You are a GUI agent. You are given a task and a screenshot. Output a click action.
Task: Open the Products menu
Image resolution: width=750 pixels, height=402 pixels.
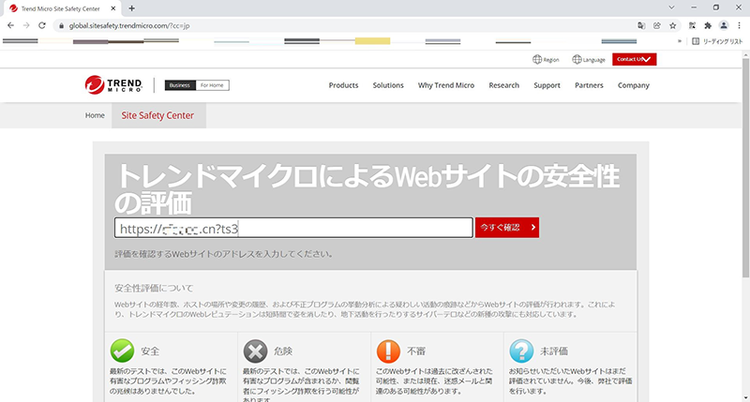coord(343,85)
